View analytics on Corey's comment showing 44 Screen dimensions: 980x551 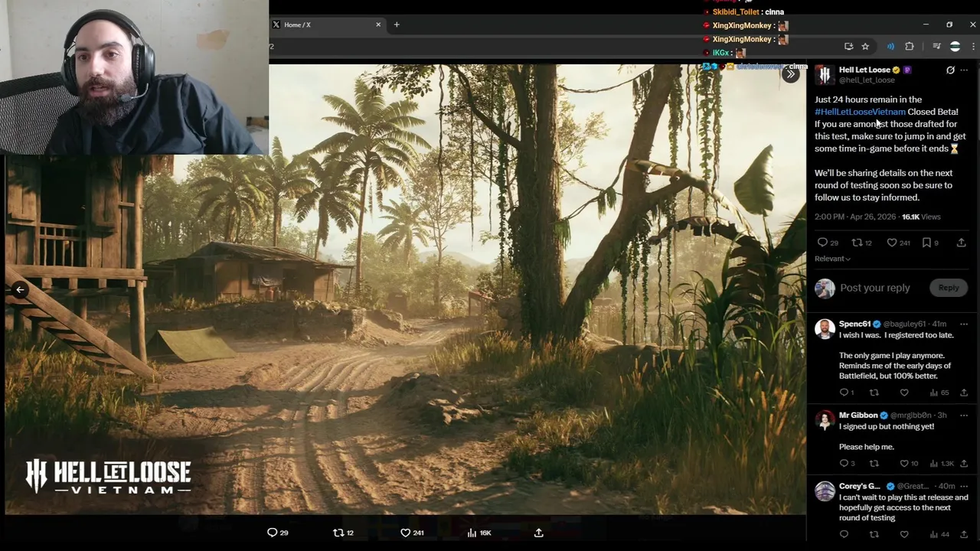click(x=939, y=534)
